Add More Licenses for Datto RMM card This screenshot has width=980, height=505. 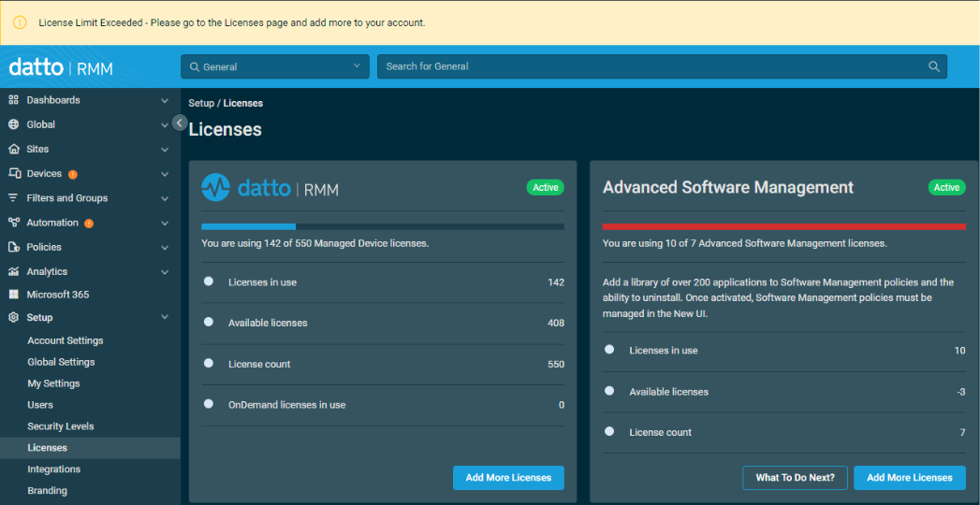508,478
